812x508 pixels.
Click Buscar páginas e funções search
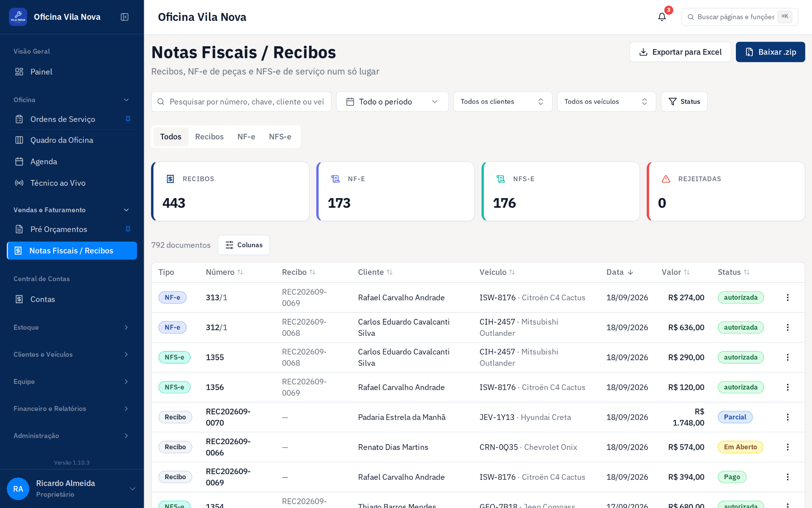click(739, 17)
